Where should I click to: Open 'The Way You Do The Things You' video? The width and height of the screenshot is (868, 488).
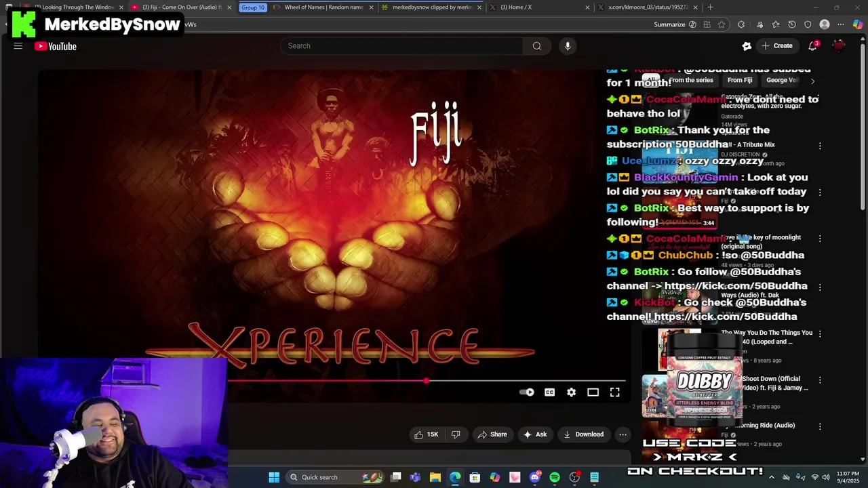[766, 337]
